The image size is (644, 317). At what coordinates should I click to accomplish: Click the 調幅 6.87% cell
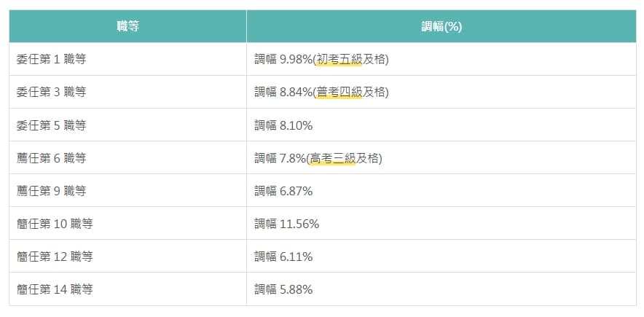pos(441,190)
